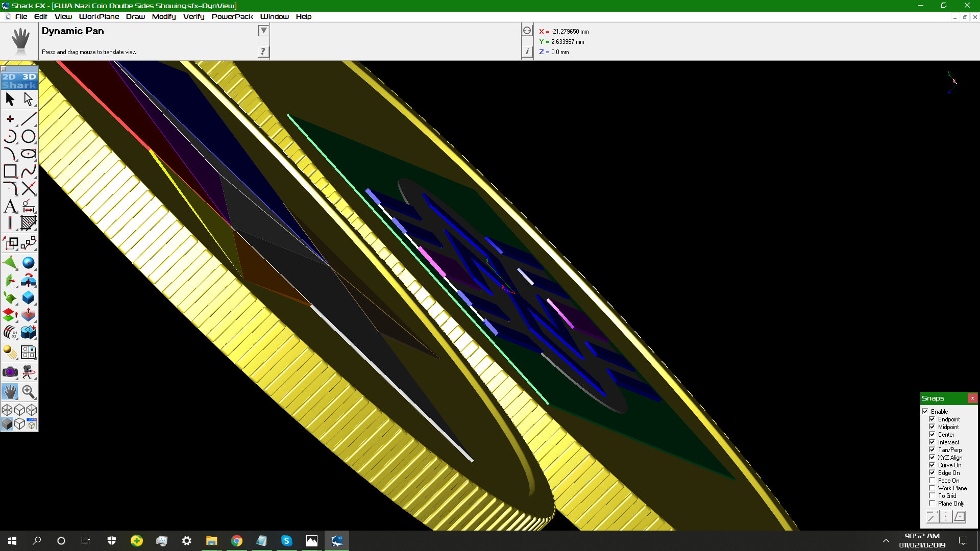
Task: Enable the Face On snap
Action: point(932,481)
